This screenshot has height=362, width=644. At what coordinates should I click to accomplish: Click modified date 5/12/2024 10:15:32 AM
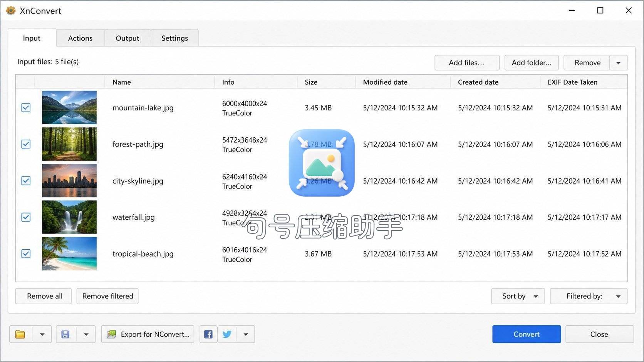pyautogui.click(x=400, y=108)
